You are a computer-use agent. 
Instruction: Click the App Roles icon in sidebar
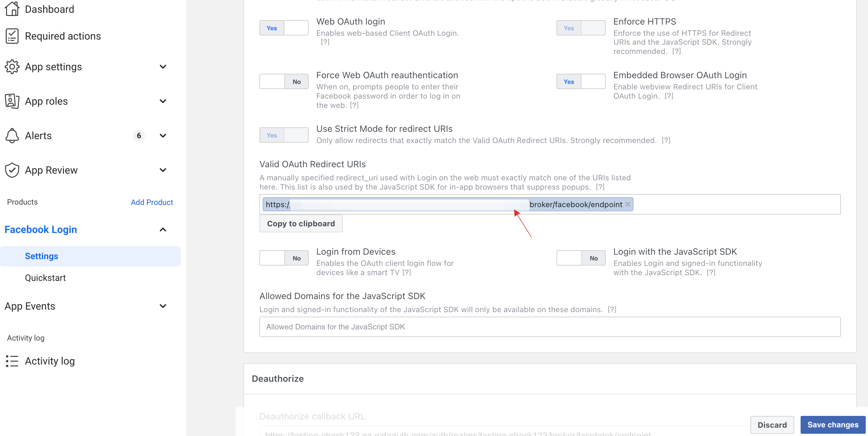(12, 101)
